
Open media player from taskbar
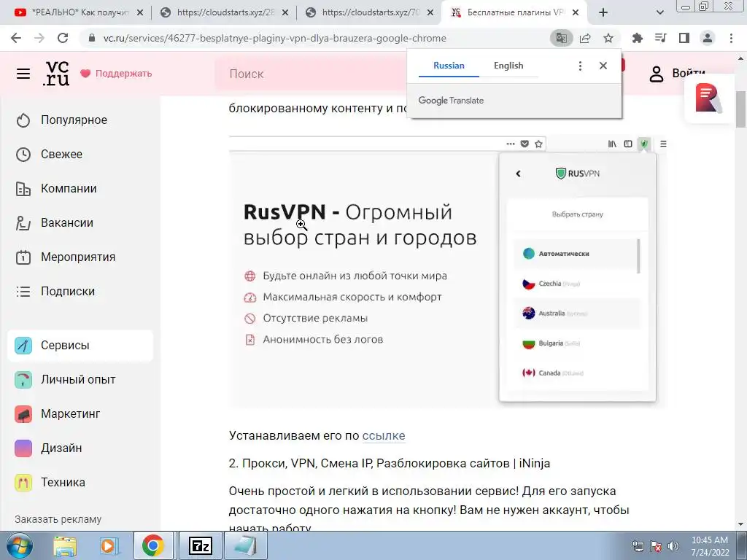(x=109, y=545)
